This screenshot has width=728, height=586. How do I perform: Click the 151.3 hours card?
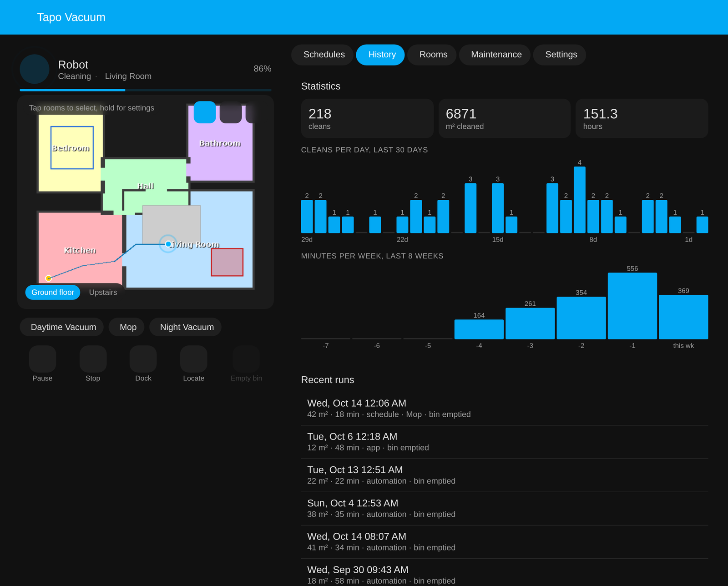(642, 118)
